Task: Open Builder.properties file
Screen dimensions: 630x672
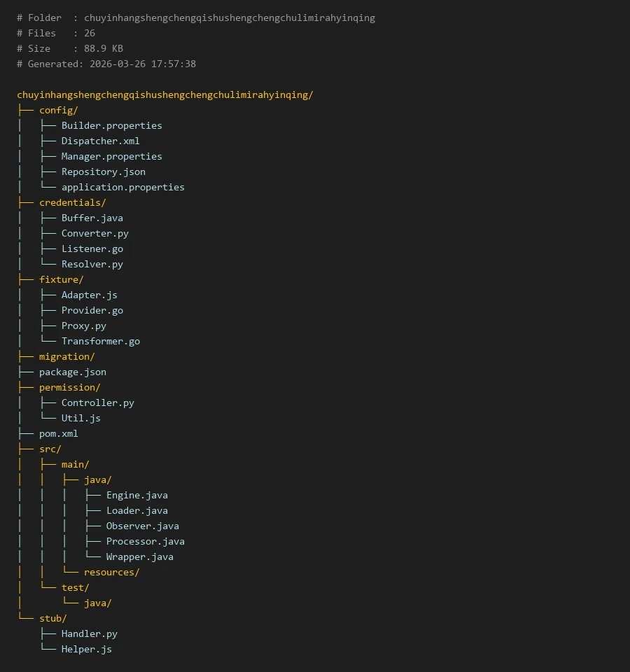Action: pyautogui.click(x=111, y=125)
